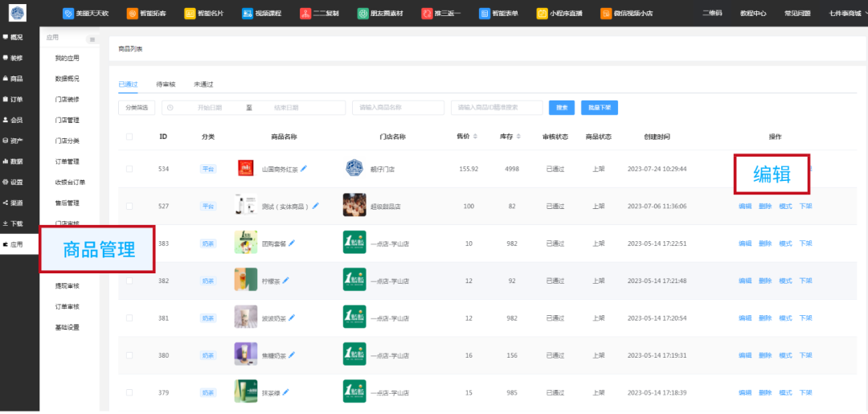868x414 pixels.
Task: Tick checkbox for product ID 534
Action: tap(129, 169)
